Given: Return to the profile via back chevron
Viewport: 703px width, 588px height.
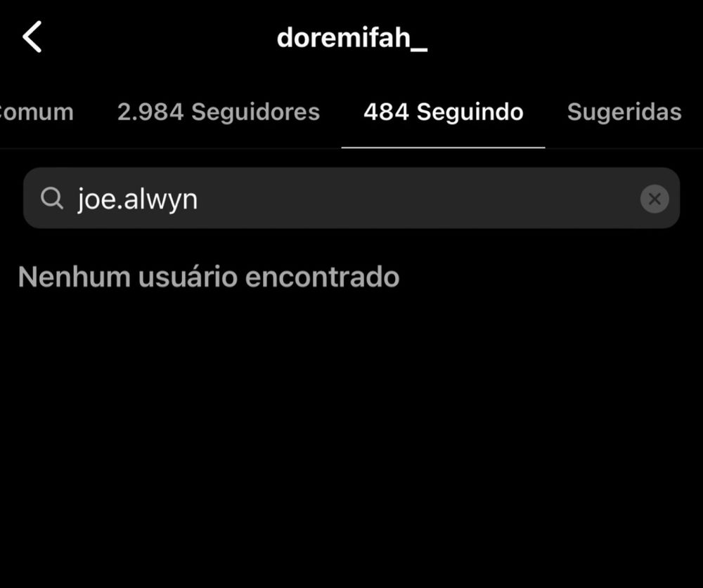Looking at the screenshot, I should [32, 37].
